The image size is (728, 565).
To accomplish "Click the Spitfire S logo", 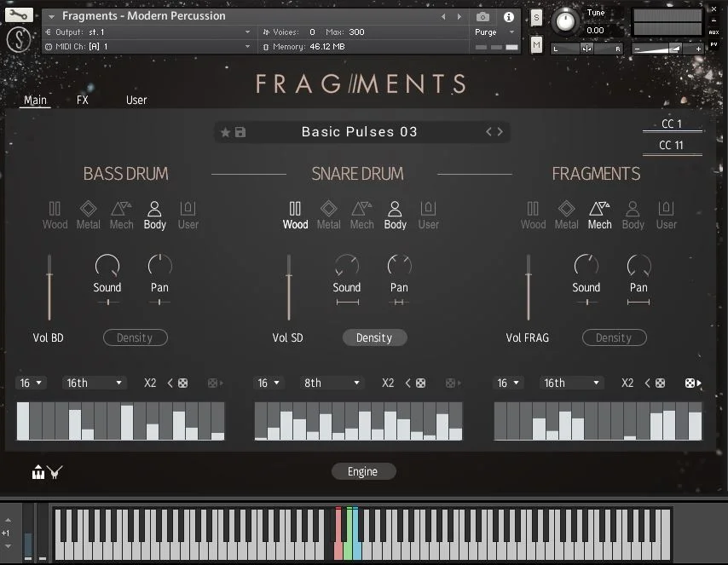I will coord(19,39).
